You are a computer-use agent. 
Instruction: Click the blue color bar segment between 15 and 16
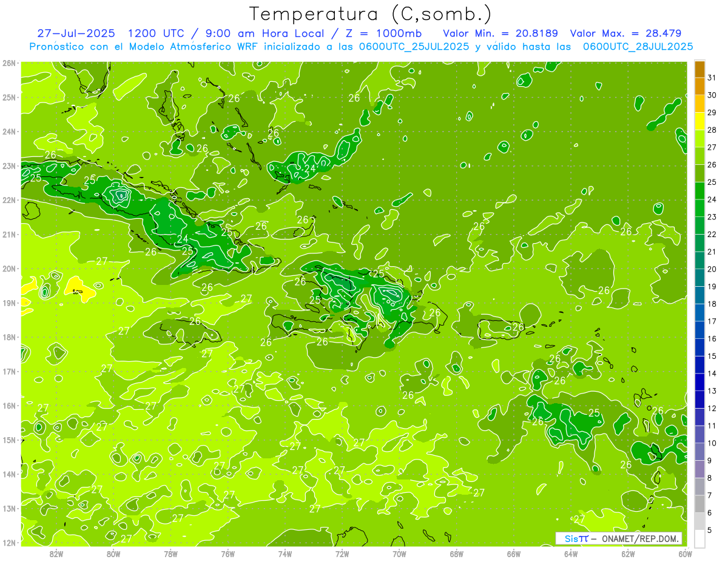699,347
